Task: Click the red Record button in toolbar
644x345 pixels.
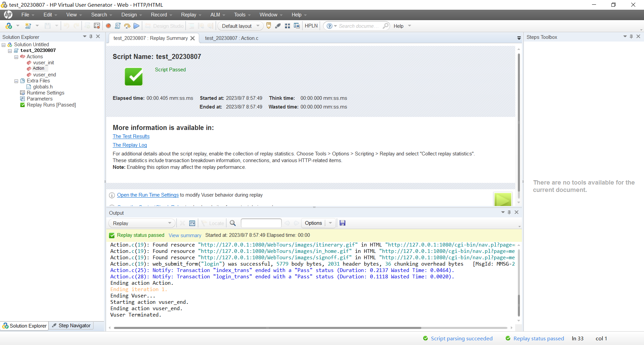Action: click(108, 26)
